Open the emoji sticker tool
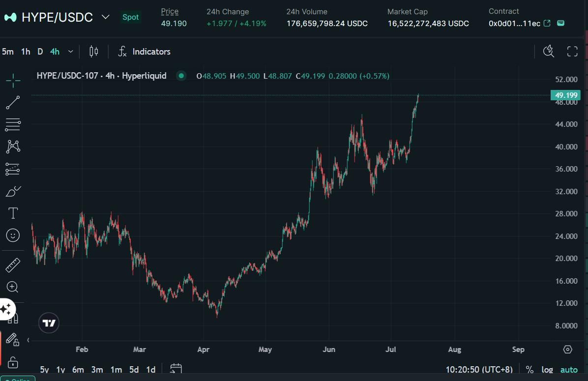This screenshot has height=381, width=588. (12, 235)
